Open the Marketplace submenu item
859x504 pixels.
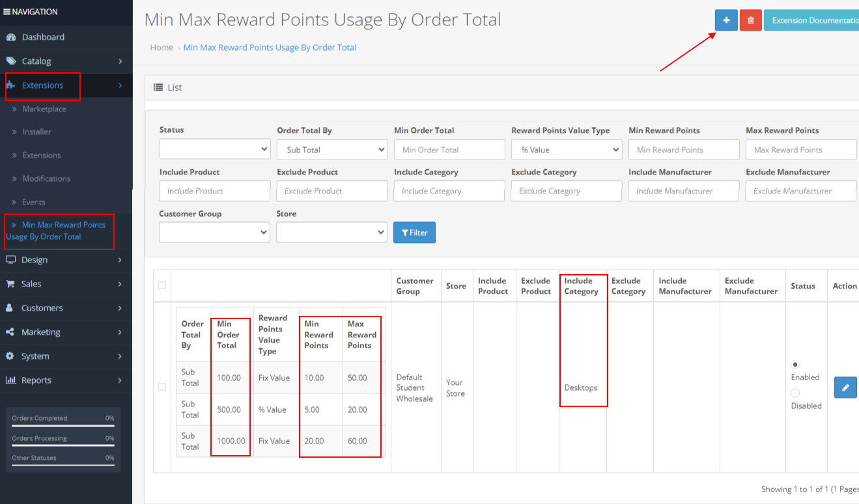pos(44,109)
